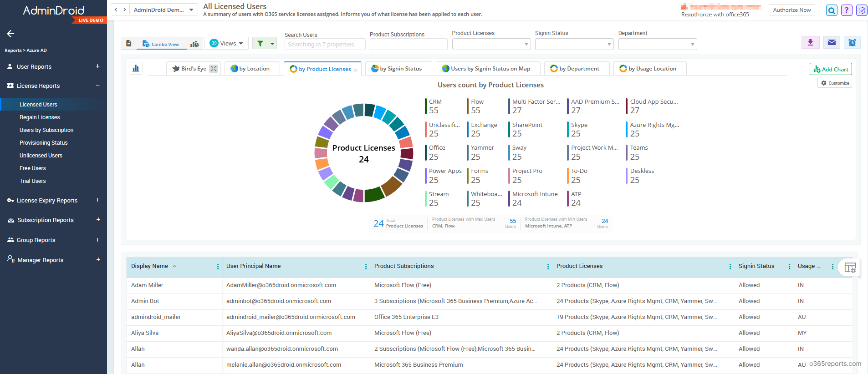Open the Trial Users report
This screenshot has width=868, height=374.
(33, 181)
